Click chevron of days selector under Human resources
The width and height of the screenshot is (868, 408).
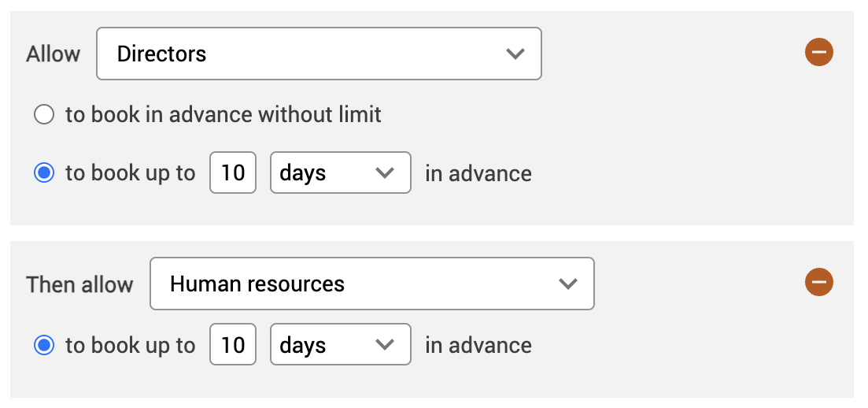pyautogui.click(x=385, y=345)
